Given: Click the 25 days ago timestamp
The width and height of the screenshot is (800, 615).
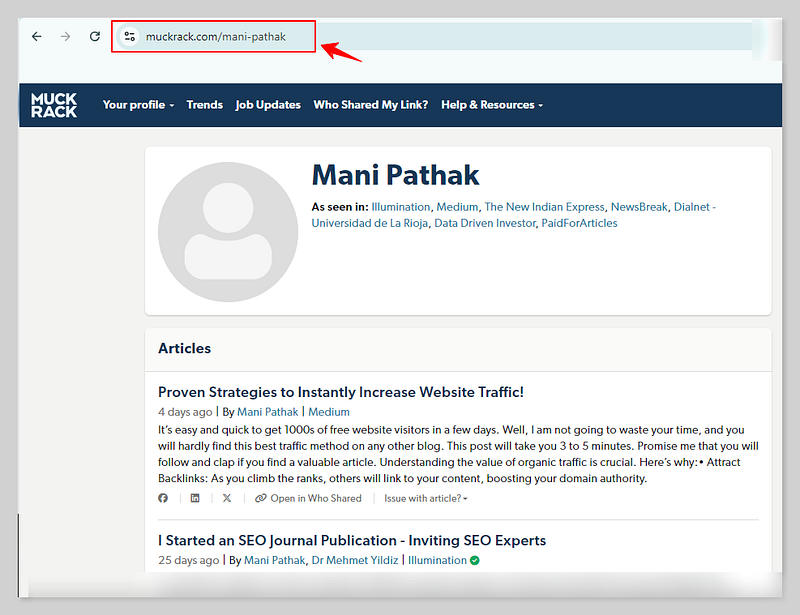Looking at the screenshot, I should (188, 560).
